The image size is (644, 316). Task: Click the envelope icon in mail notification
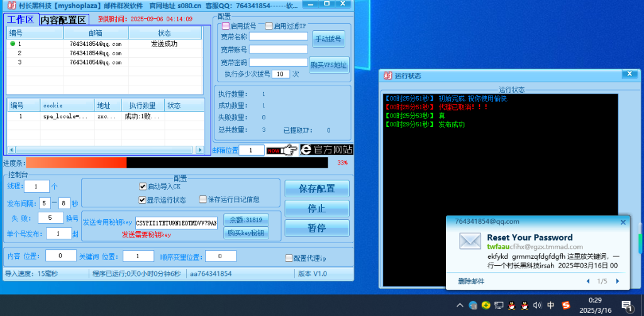coord(470,242)
